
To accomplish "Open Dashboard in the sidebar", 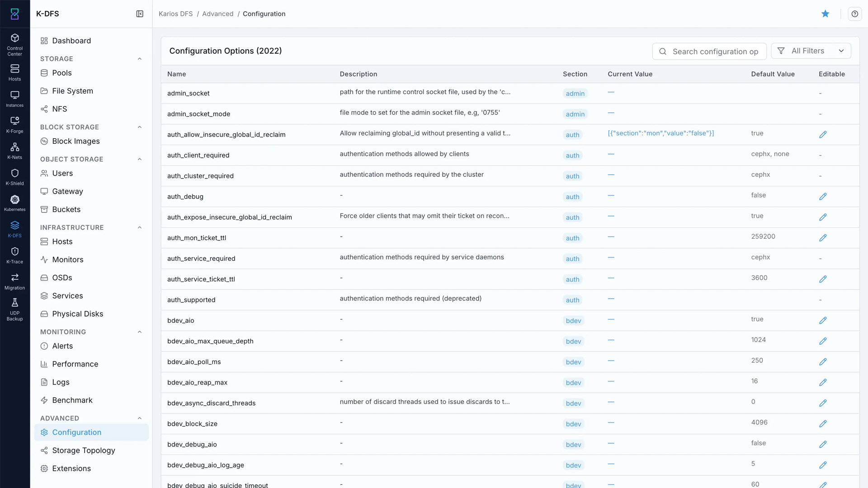I will tap(91, 41).
